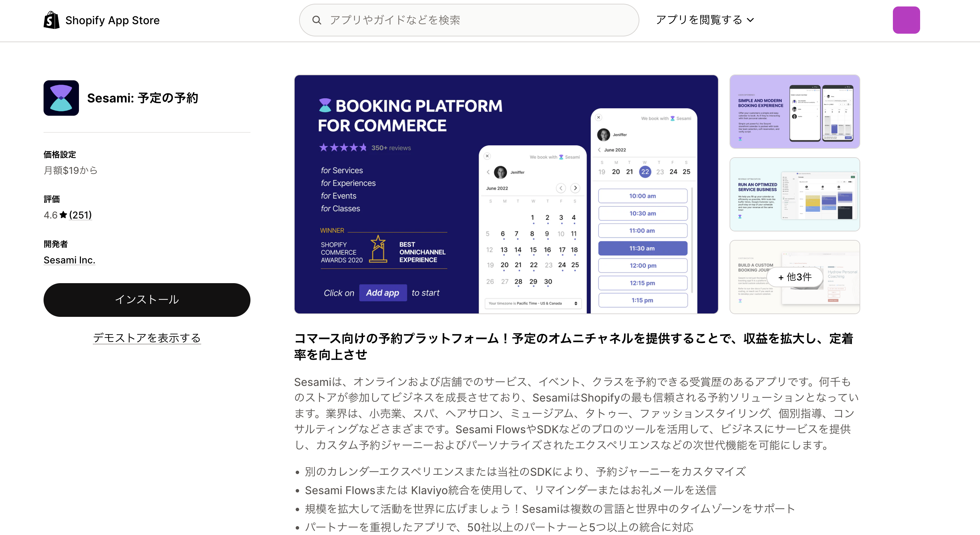Click the bullet about 別のカレンダーエクスペリエンス

525,471
